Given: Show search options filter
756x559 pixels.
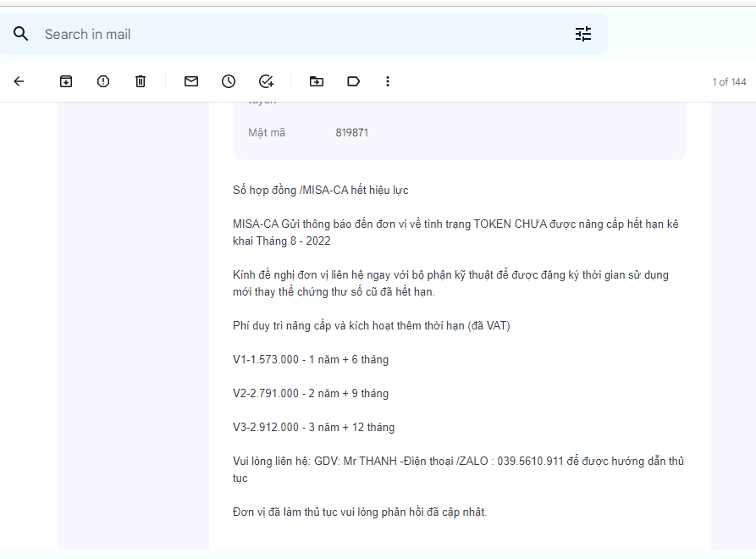Looking at the screenshot, I should click(x=583, y=34).
